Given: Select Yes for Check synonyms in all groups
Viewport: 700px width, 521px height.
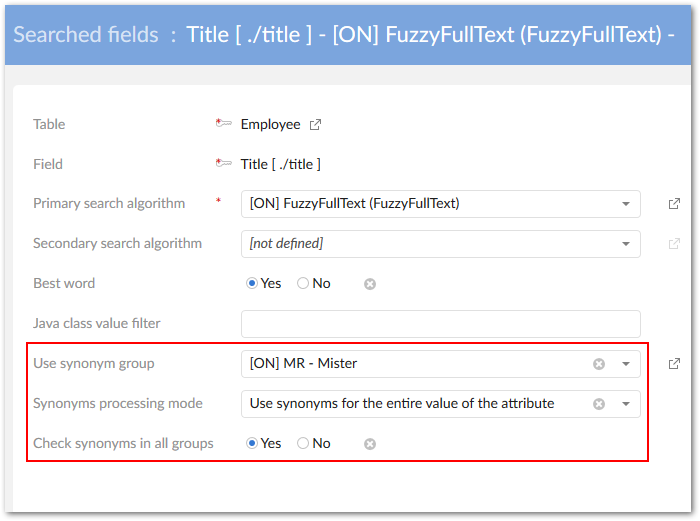Looking at the screenshot, I should coord(253,444).
